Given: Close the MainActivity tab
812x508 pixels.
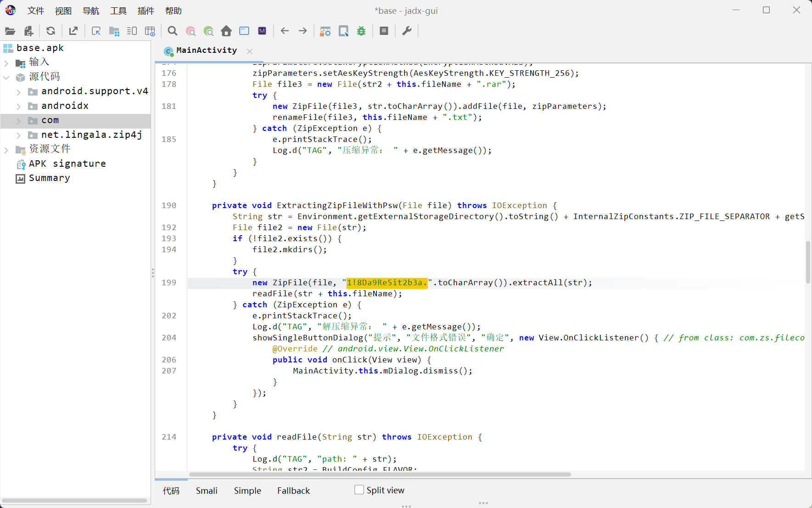Looking at the screenshot, I should point(250,51).
